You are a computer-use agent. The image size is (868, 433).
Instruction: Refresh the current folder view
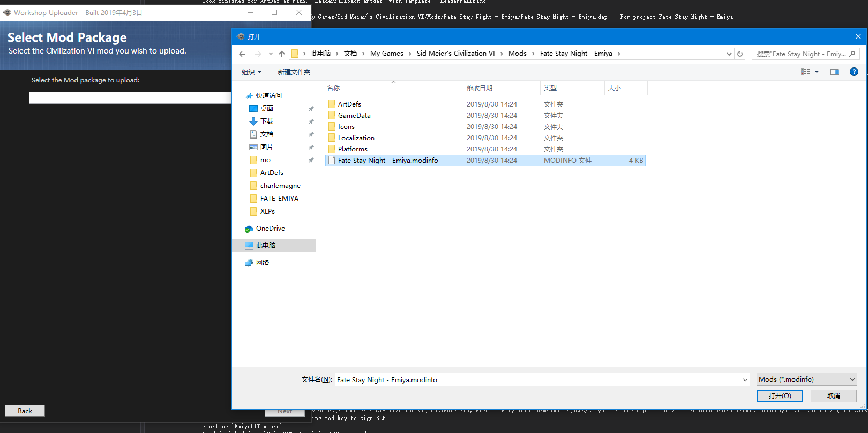740,54
